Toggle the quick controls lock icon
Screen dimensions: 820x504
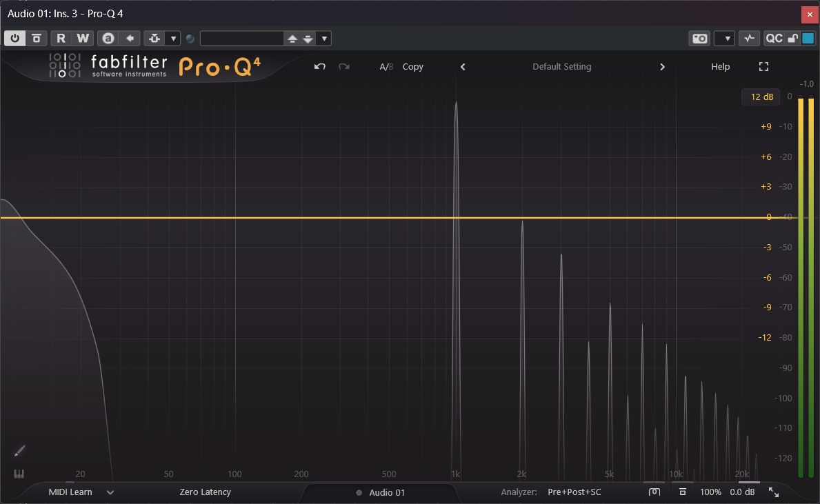click(793, 38)
